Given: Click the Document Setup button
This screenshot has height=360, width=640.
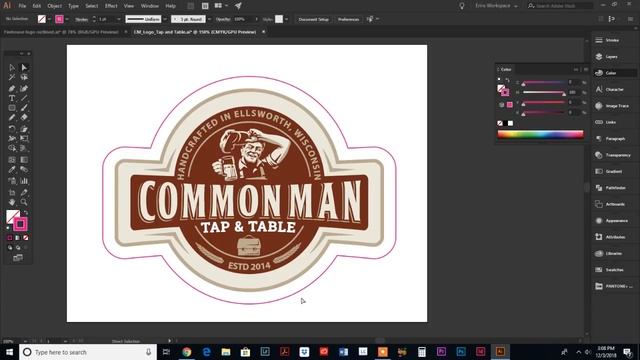Looking at the screenshot, I should (313, 19).
